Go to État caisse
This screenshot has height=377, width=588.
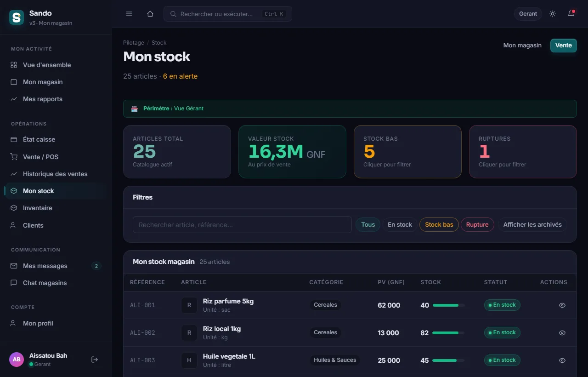56,139
